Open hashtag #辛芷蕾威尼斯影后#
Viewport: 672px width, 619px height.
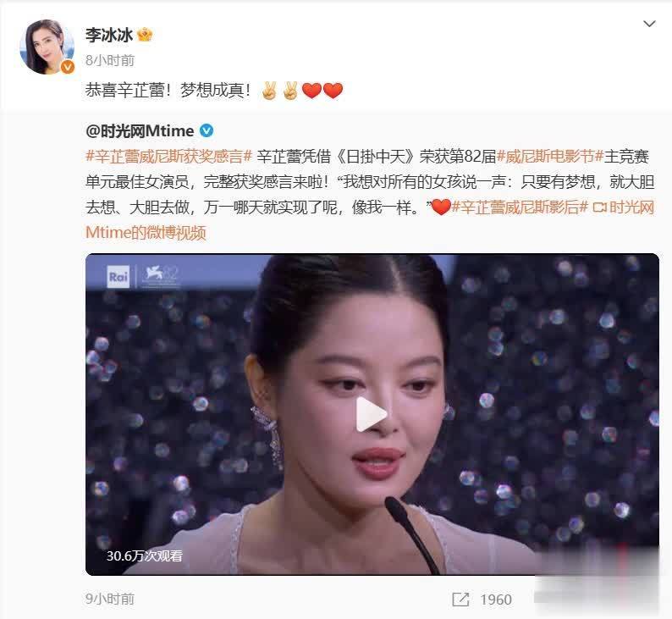point(520,207)
